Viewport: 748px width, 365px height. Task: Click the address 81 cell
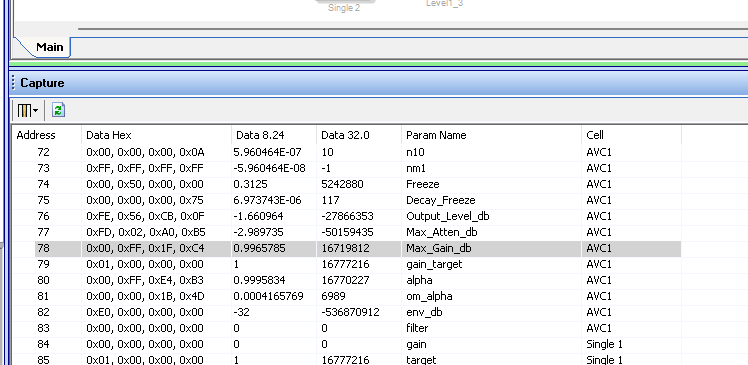tap(43, 296)
